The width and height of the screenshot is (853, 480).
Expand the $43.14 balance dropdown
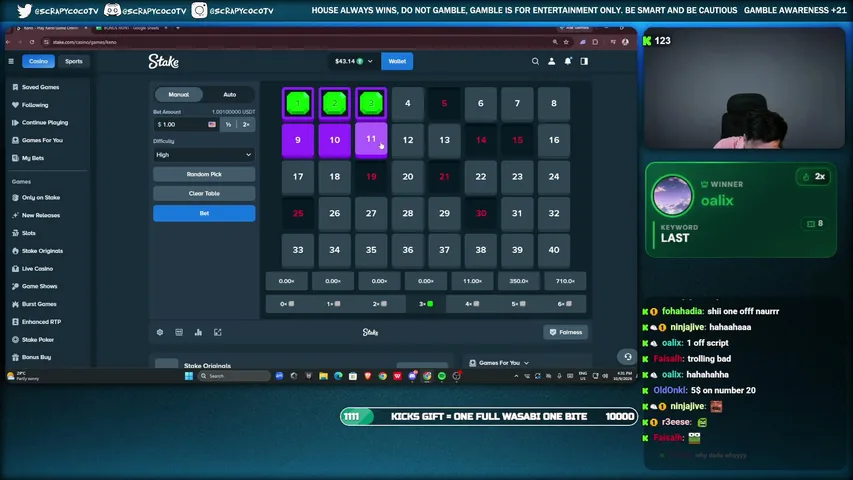(x=354, y=61)
